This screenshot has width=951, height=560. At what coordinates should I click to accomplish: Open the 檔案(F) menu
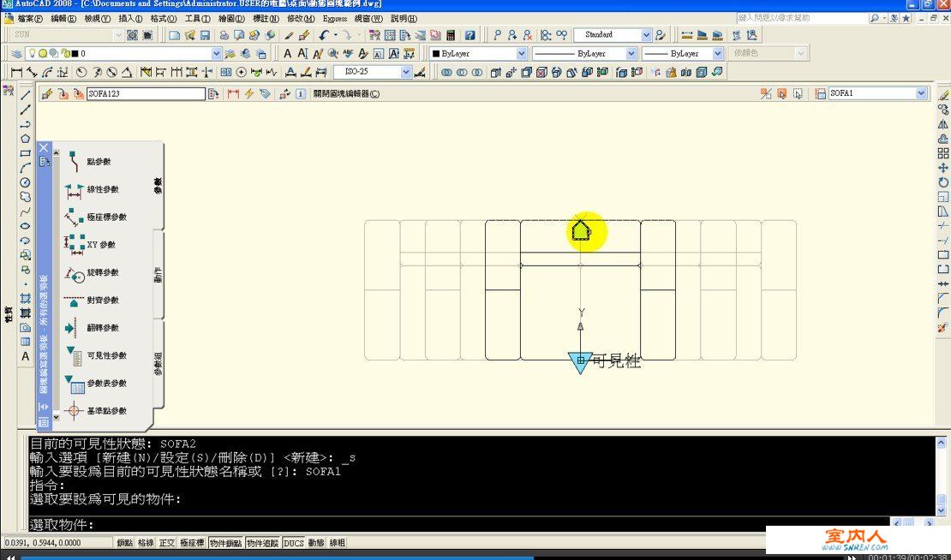click(x=29, y=19)
